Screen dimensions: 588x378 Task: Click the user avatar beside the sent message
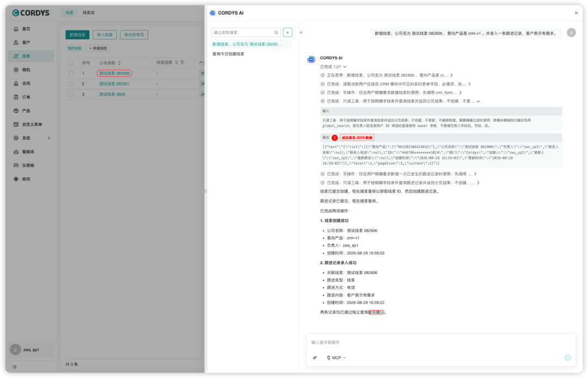click(x=571, y=33)
